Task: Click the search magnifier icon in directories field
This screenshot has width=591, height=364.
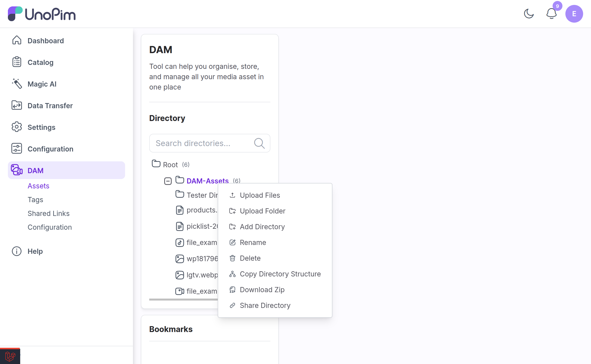Action: point(259,143)
